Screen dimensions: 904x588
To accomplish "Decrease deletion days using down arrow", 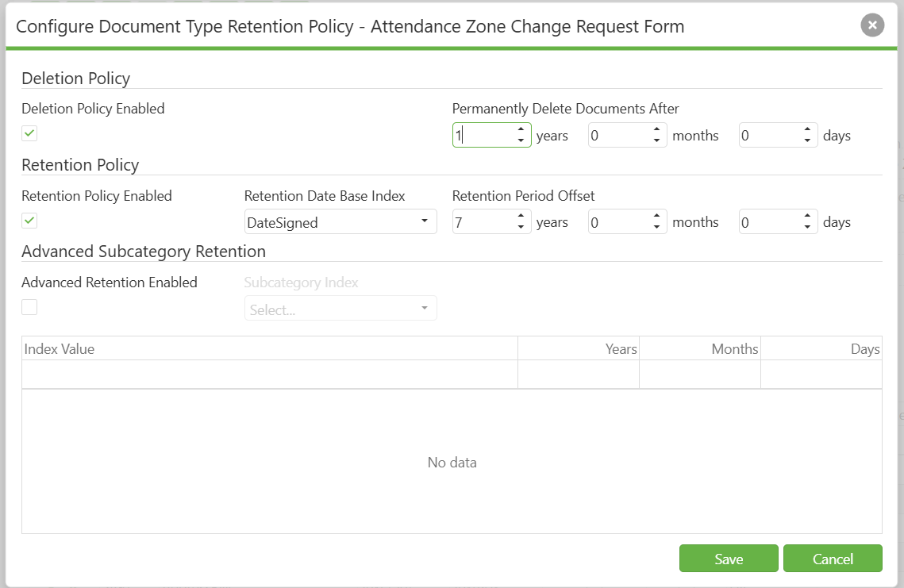I will pyautogui.click(x=807, y=140).
